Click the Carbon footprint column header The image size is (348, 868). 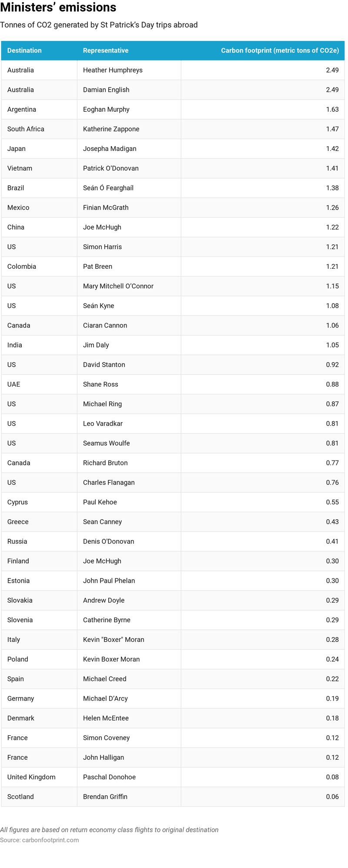[x=280, y=50]
